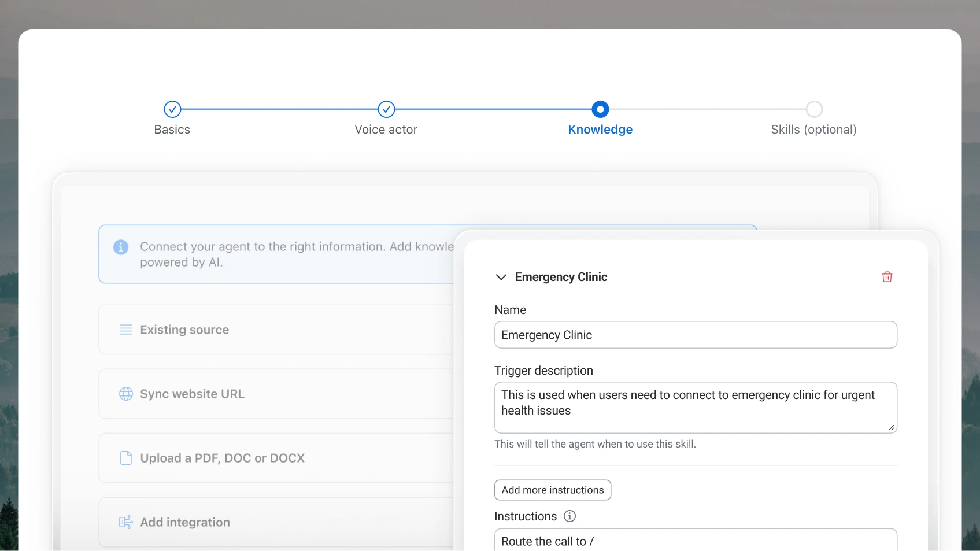
Task: Focus the Instructions field with Route the call
Action: tap(696, 540)
